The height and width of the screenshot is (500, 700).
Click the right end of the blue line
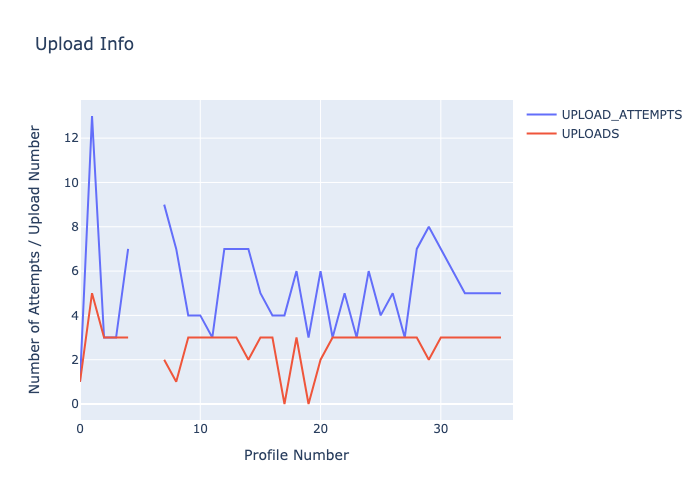coord(500,293)
